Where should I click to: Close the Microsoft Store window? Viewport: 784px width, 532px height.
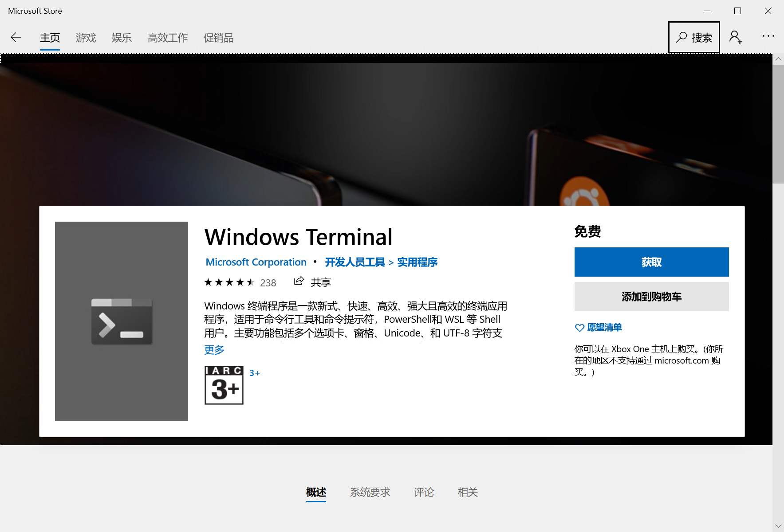pos(768,11)
